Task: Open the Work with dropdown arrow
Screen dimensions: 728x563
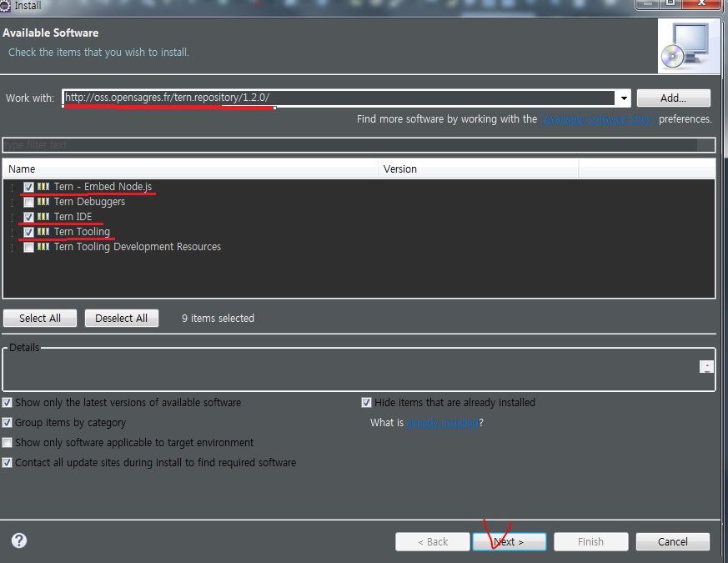Action: pyautogui.click(x=624, y=98)
